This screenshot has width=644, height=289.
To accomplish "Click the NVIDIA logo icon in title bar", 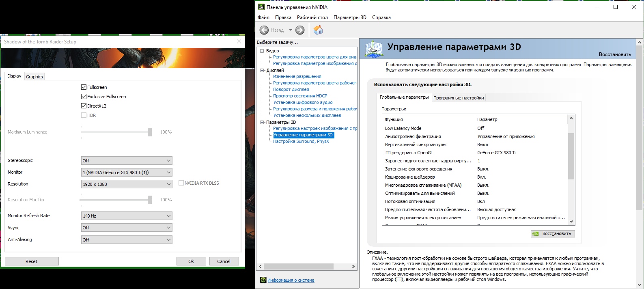I will coord(261,7).
